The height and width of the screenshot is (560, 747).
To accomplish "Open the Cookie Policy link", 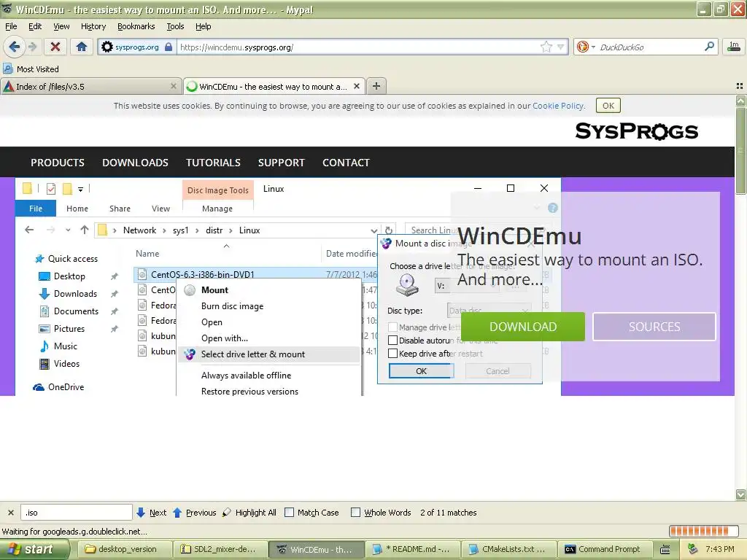I will point(557,106).
